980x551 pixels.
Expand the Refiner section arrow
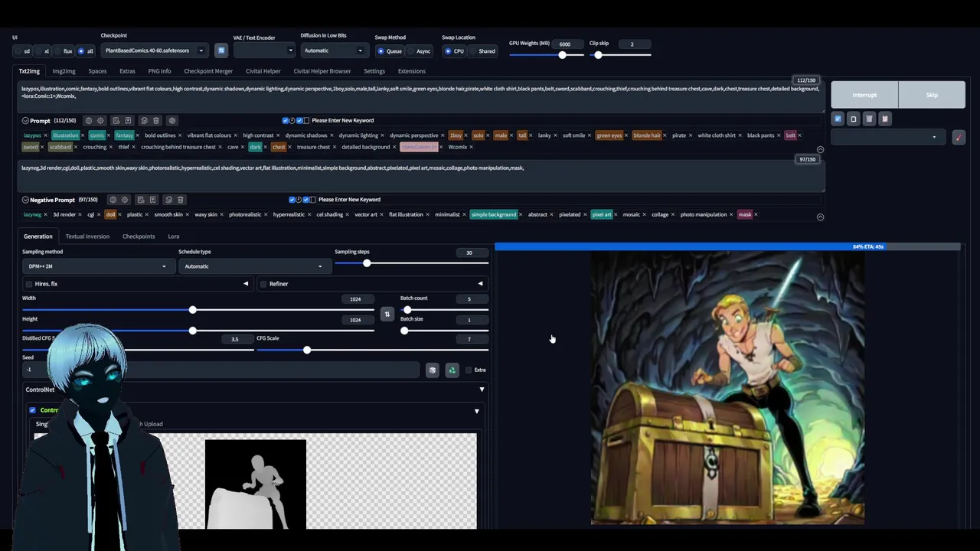click(x=480, y=284)
